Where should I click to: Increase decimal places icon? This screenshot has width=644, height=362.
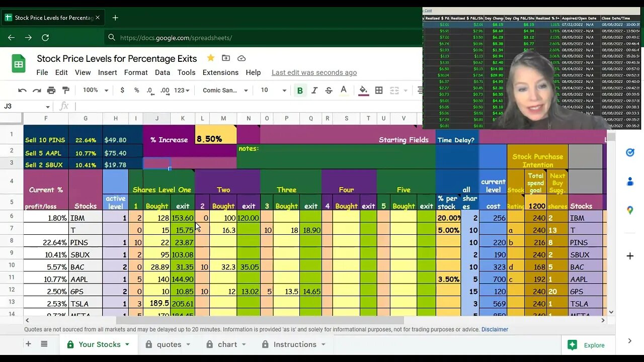(x=165, y=90)
